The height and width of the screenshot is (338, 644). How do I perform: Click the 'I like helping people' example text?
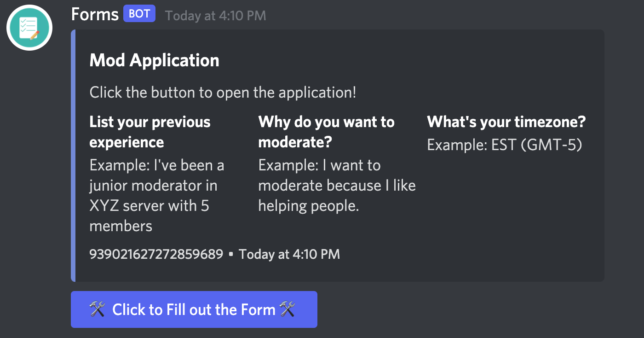click(x=337, y=185)
